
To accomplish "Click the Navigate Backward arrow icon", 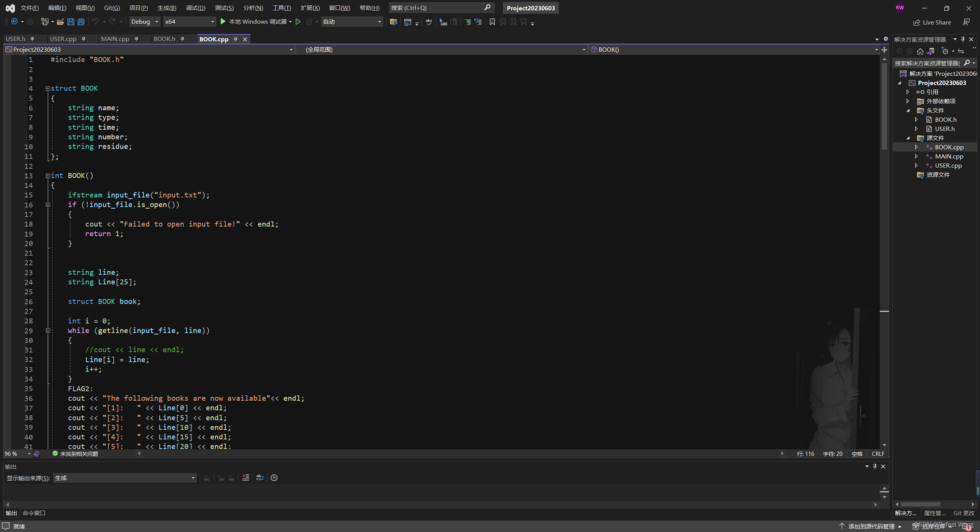I will 14,21.
